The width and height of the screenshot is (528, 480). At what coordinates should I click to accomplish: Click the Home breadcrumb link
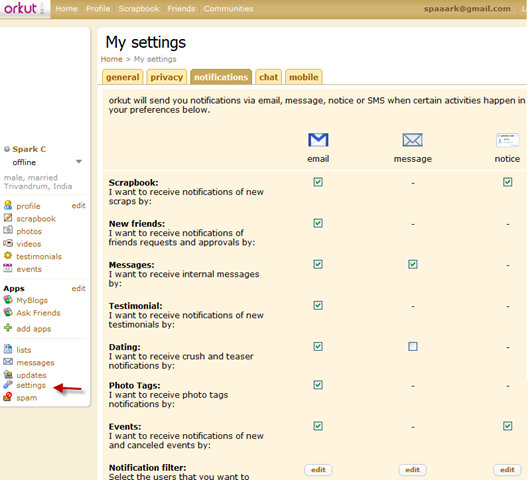(x=111, y=59)
